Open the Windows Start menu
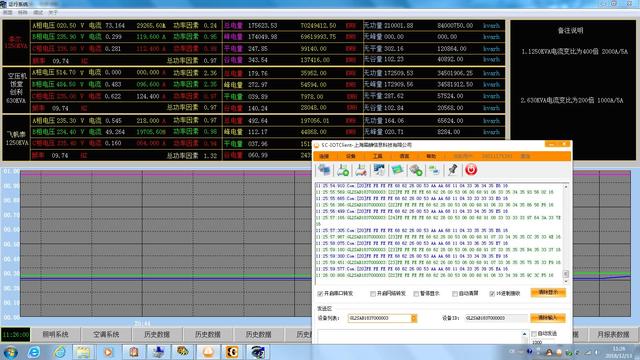This screenshot has width=640, height=360. [x=10, y=351]
